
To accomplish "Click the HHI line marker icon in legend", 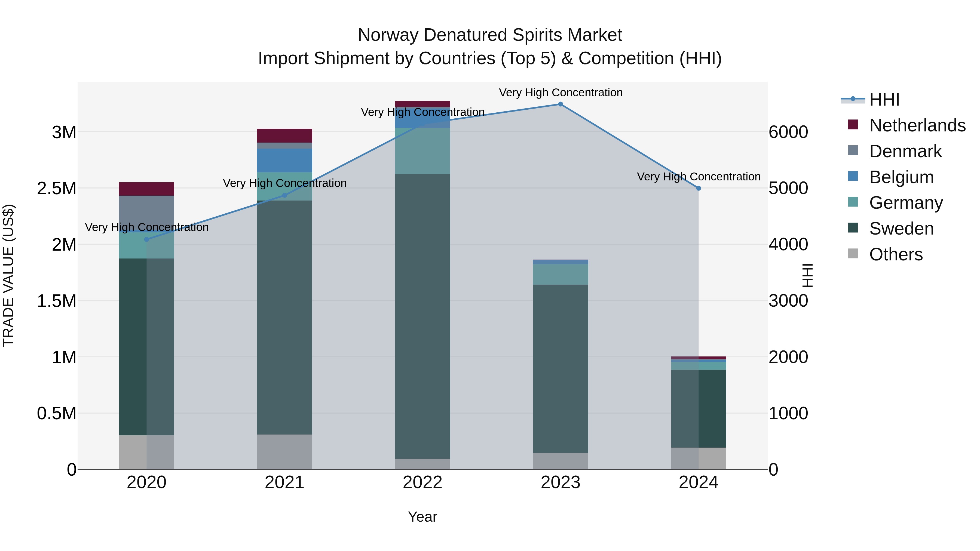I will click(853, 99).
